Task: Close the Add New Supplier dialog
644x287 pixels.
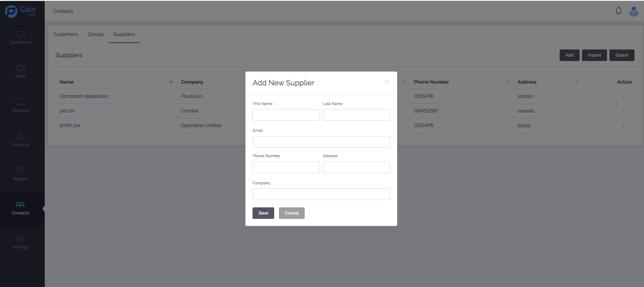Action: [386, 82]
